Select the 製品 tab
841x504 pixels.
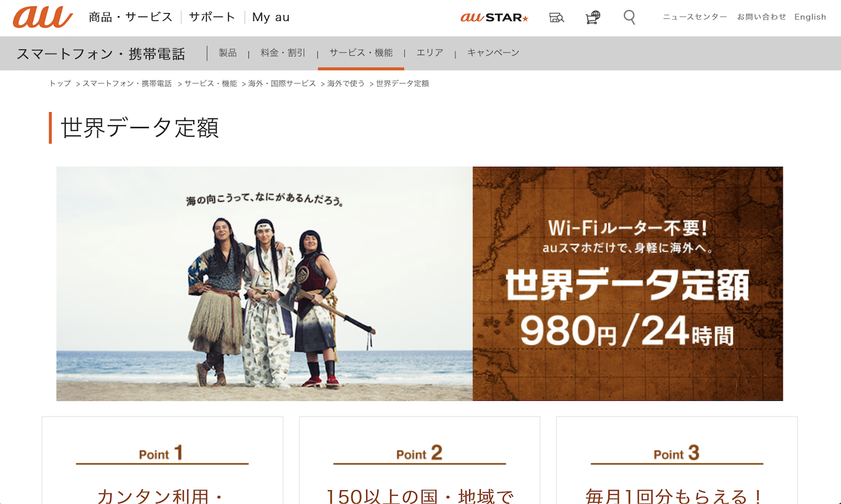228,53
